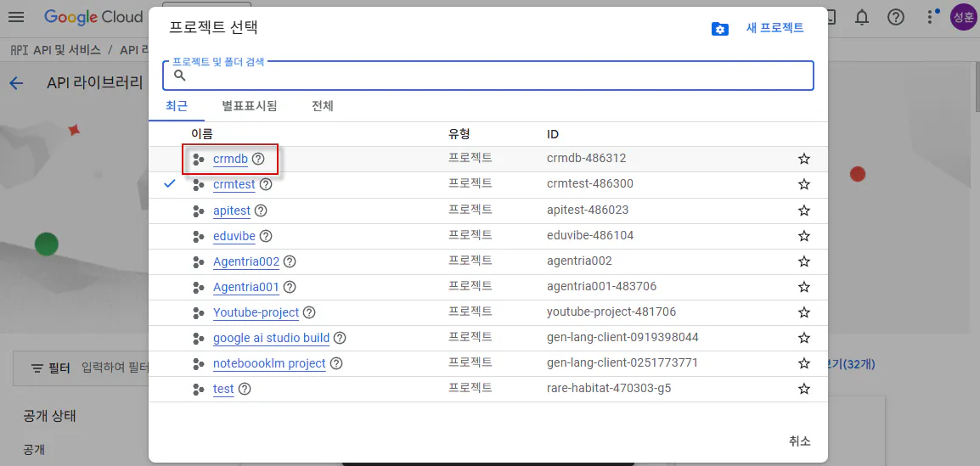The height and width of the screenshot is (466, 980).
Task: Select the google ai studio build project
Action: pos(271,338)
